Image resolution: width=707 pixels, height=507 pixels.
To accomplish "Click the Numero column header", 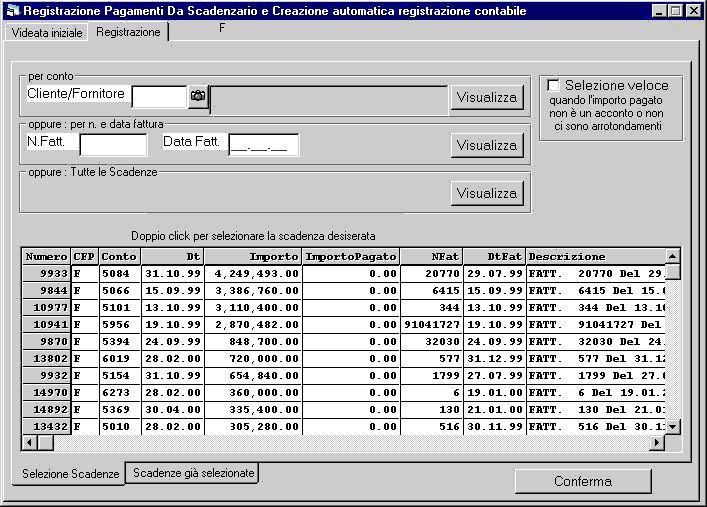I will pyautogui.click(x=46, y=257).
